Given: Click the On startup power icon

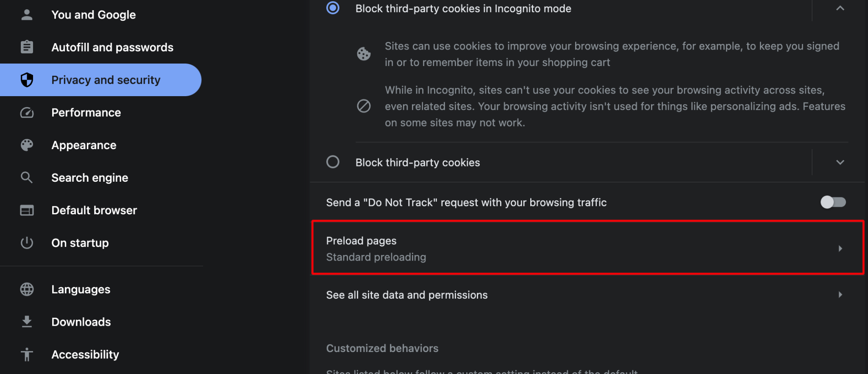Looking at the screenshot, I should [x=27, y=243].
